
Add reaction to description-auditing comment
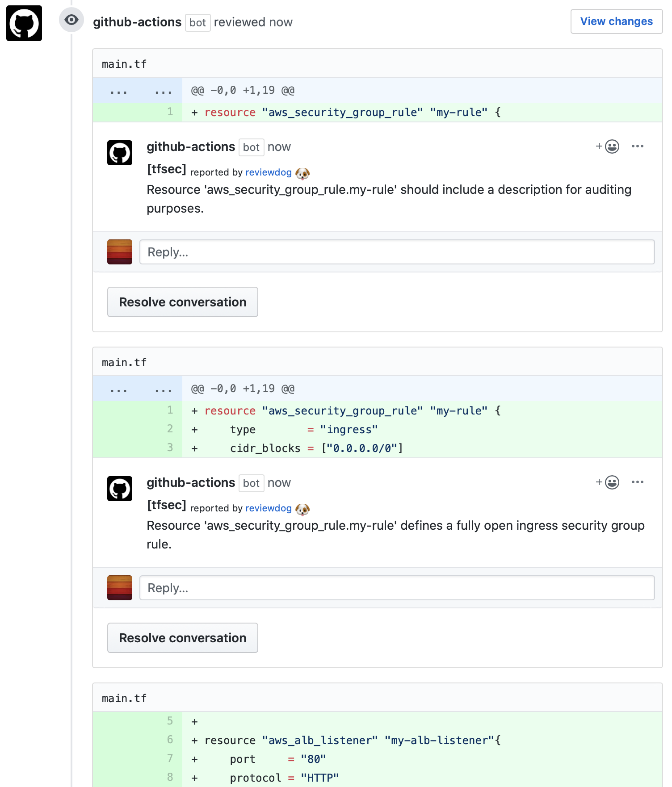(608, 147)
